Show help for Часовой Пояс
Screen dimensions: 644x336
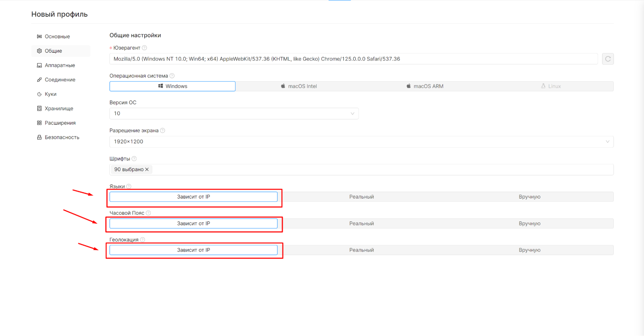149,213
